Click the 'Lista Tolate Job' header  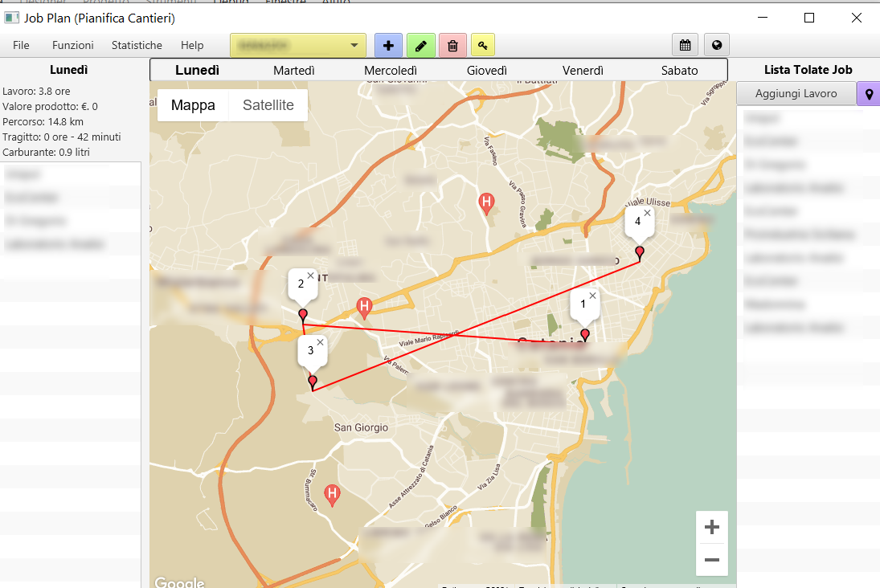coord(808,70)
